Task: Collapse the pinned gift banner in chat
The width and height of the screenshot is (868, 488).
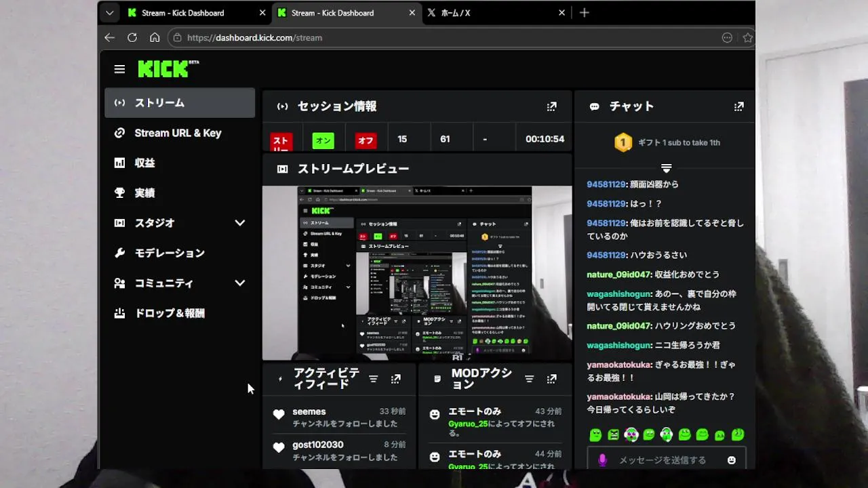Action: pyautogui.click(x=666, y=168)
